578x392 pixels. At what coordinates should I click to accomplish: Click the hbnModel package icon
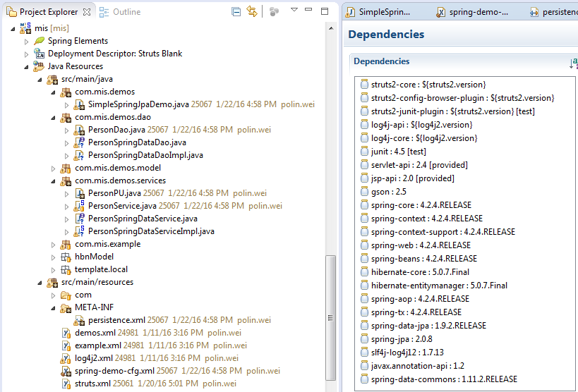(66, 257)
